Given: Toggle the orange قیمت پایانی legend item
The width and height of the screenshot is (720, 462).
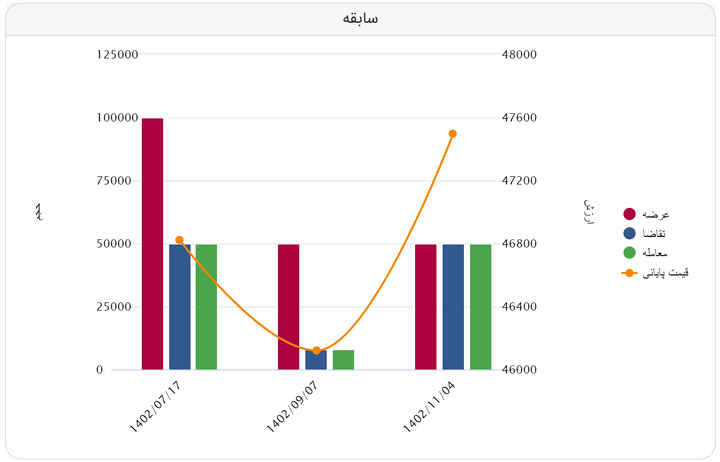Looking at the screenshot, I should coord(655,273).
